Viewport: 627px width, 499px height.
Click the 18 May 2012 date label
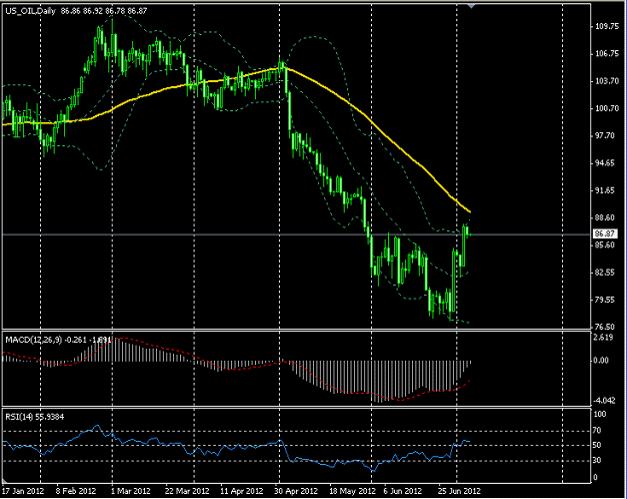[352, 491]
